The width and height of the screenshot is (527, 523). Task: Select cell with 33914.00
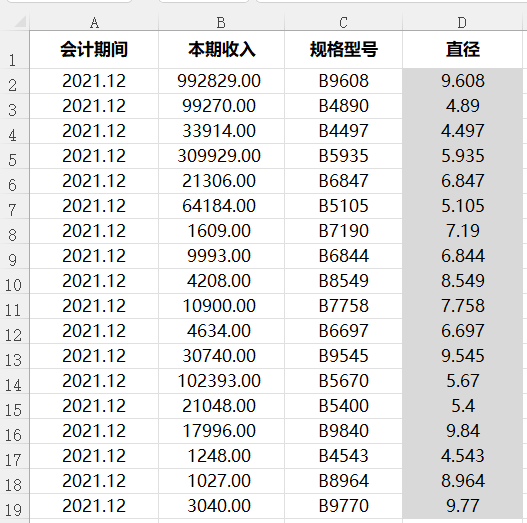(x=221, y=131)
